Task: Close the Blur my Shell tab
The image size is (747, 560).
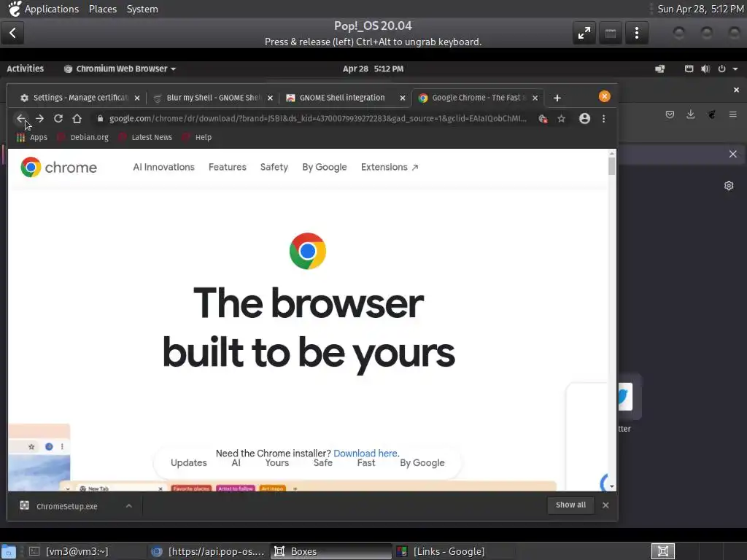Action: click(270, 98)
